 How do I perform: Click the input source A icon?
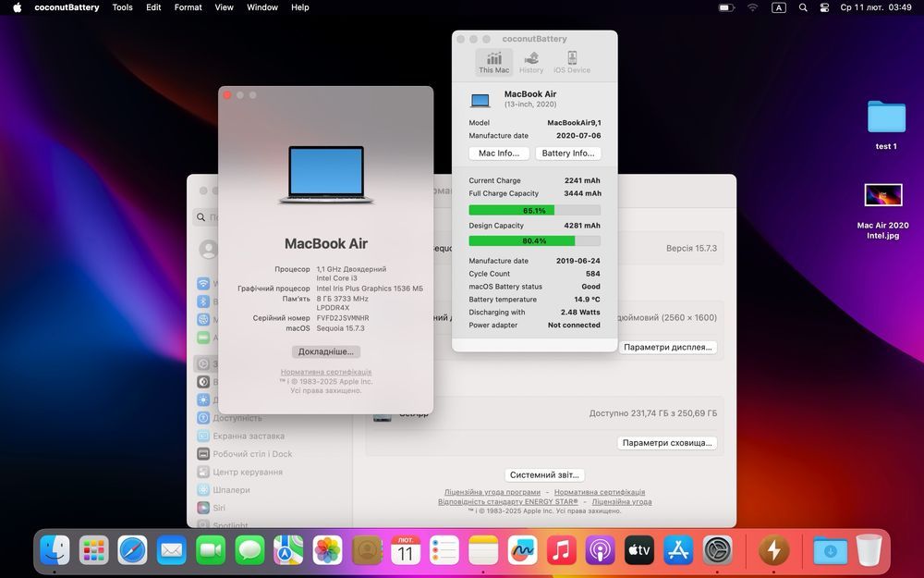click(x=778, y=7)
